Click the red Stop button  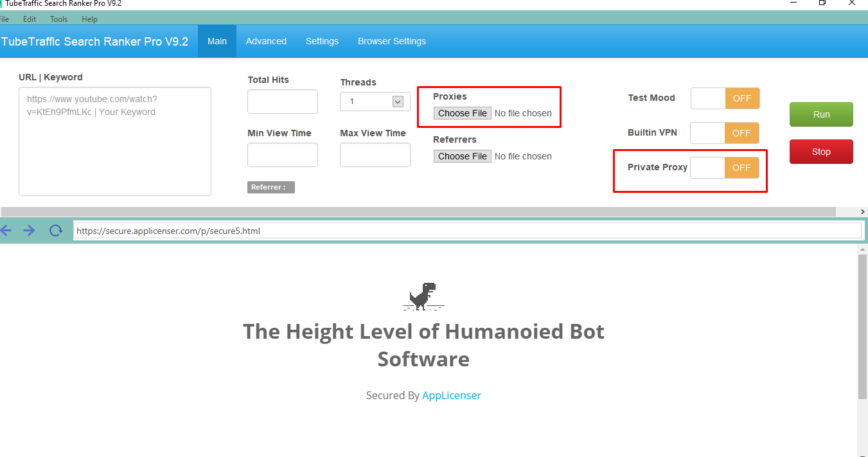[821, 152]
